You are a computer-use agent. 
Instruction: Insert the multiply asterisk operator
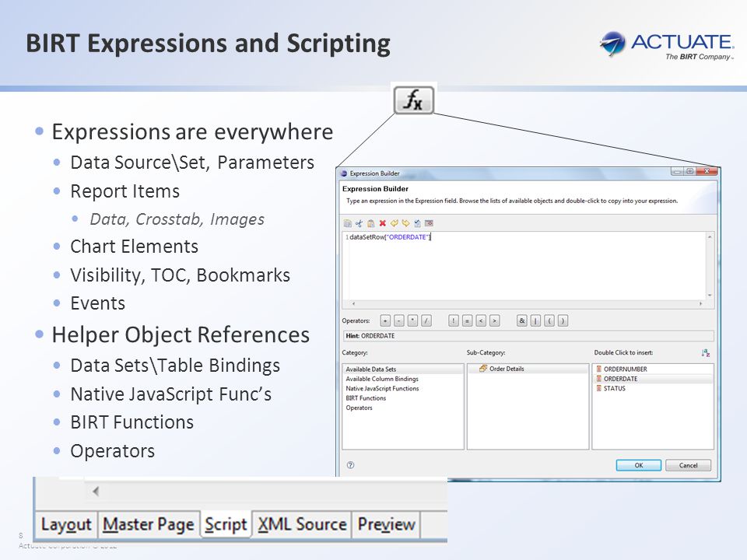point(412,321)
